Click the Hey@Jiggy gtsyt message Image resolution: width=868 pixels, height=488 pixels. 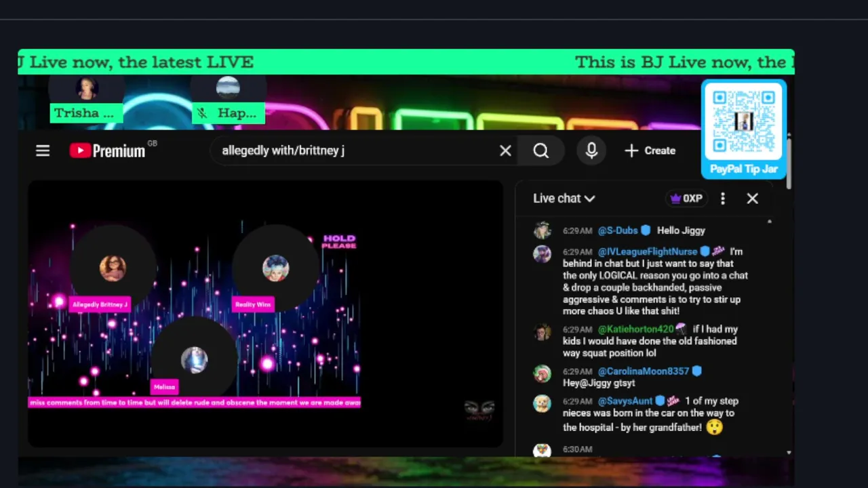click(x=599, y=383)
